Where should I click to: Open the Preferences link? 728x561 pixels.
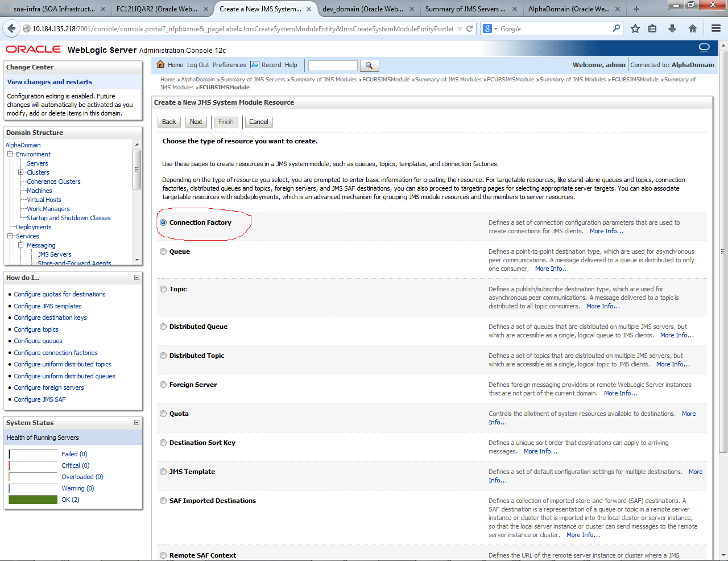coord(229,65)
